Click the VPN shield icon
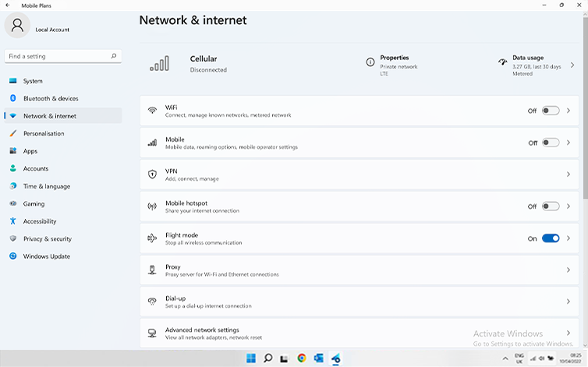 click(x=152, y=175)
